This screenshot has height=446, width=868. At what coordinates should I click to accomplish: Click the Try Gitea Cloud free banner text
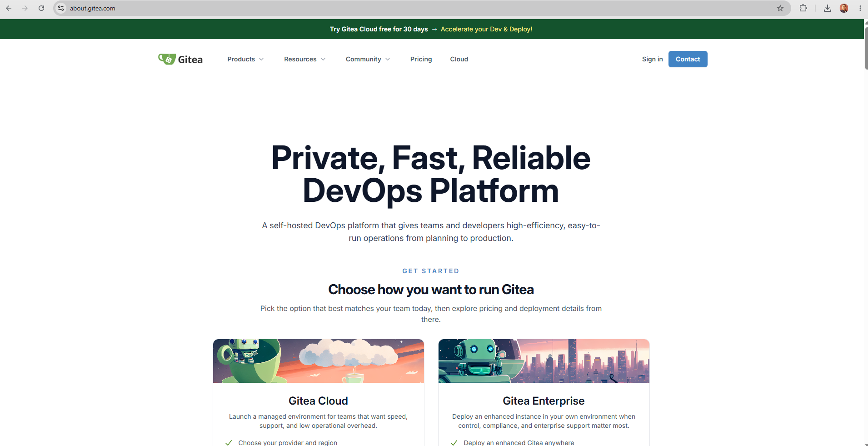[379, 29]
